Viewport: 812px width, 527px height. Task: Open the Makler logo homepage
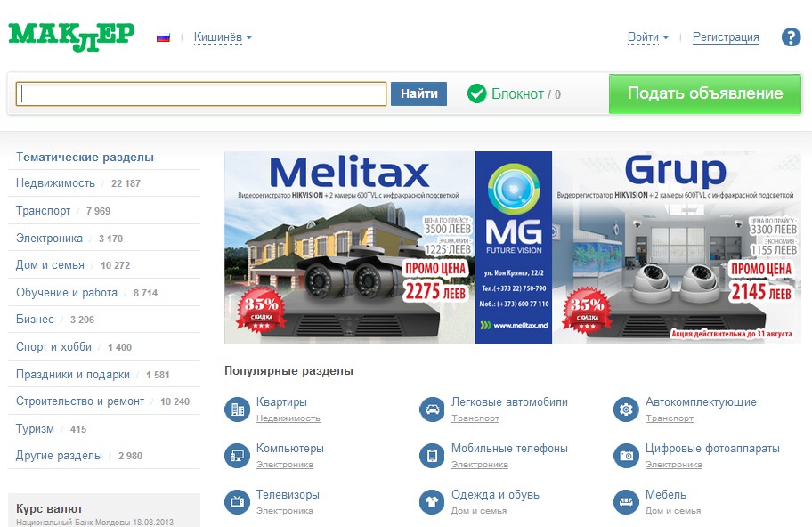point(71,36)
